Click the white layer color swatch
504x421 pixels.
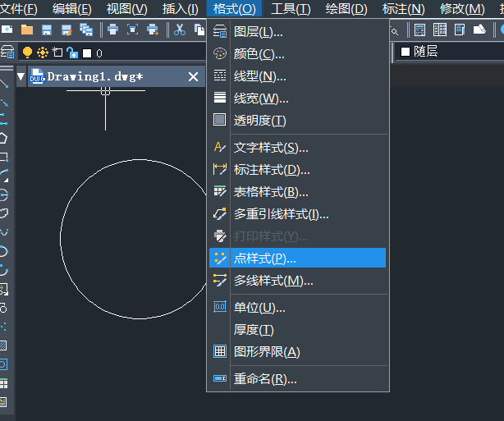pos(87,53)
